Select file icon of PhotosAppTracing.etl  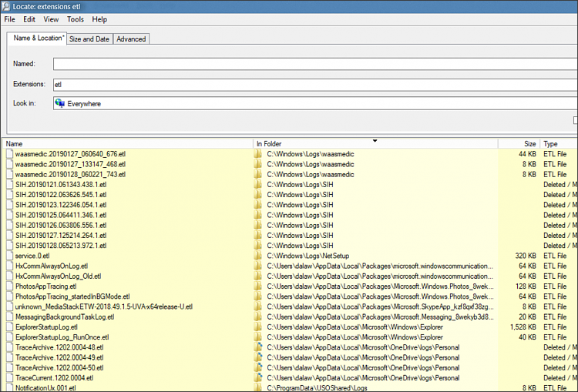point(9,286)
